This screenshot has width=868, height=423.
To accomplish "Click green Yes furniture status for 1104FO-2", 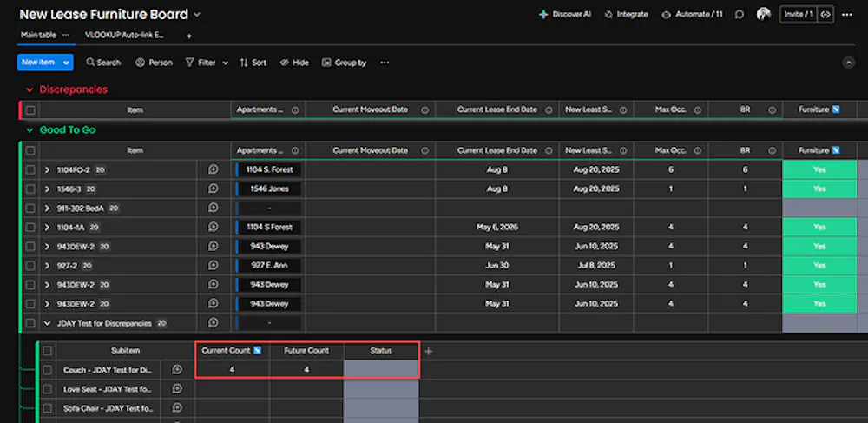I will coord(819,169).
